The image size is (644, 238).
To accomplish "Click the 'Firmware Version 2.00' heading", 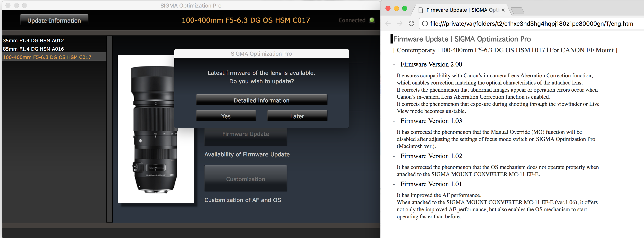I will point(431,64).
